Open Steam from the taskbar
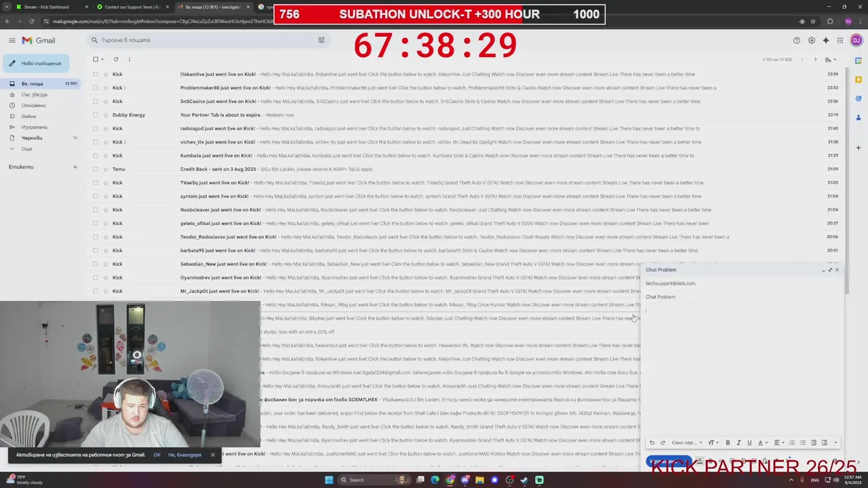The height and width of the screenshot is (488, 868). (x=524, y=480)
